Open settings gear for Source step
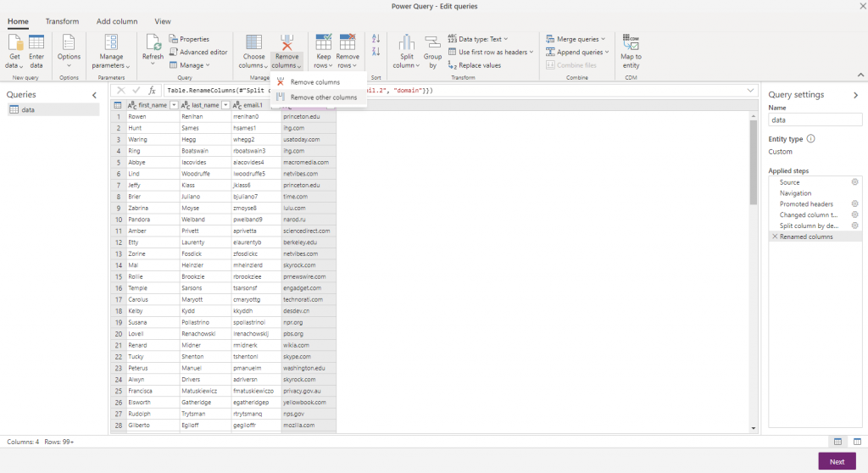The image size is (868, 473). click(x=854, y=181)
